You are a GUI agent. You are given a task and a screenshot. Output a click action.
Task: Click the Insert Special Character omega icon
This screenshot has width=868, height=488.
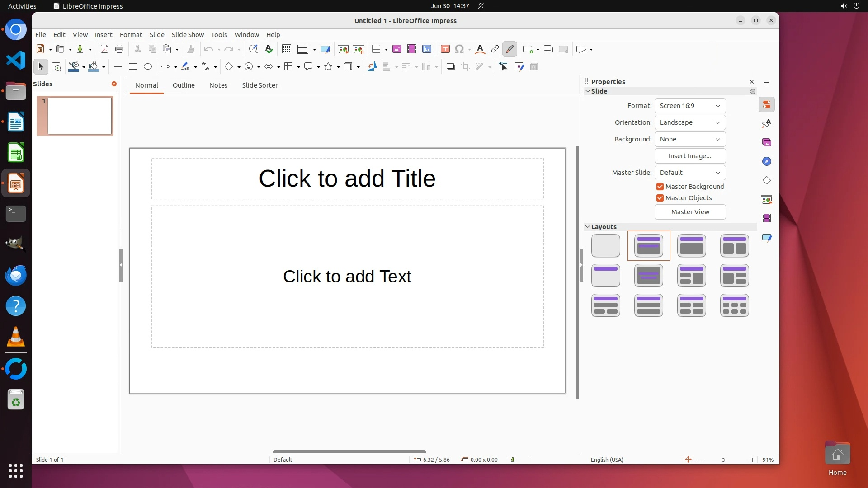(459, 49)
